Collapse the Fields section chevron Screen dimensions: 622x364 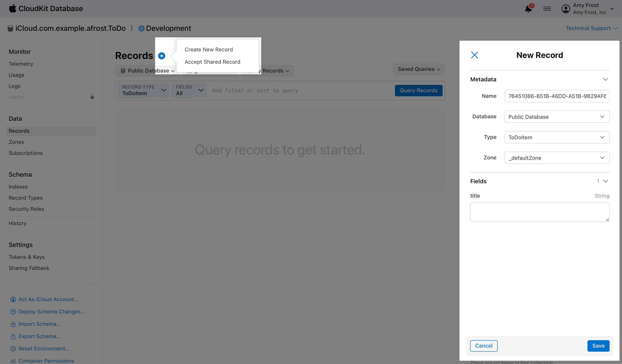click(x=605, y=181)
